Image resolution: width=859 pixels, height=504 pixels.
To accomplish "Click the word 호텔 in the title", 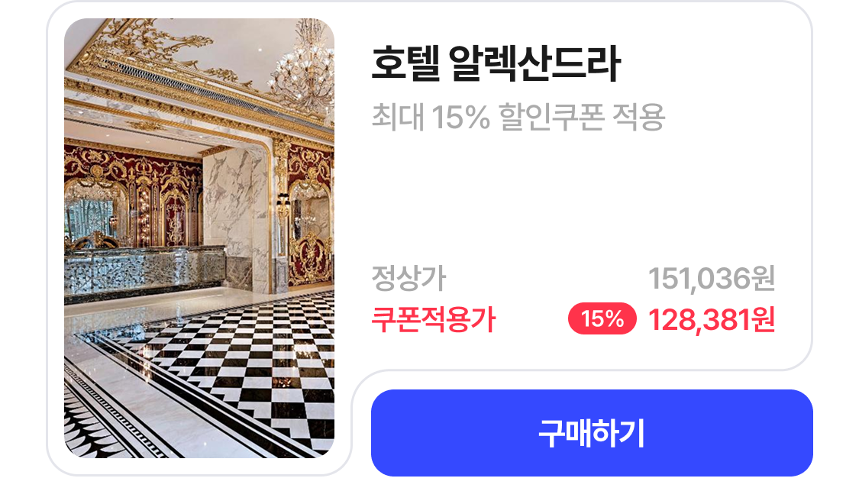I will tap(406, 63).
